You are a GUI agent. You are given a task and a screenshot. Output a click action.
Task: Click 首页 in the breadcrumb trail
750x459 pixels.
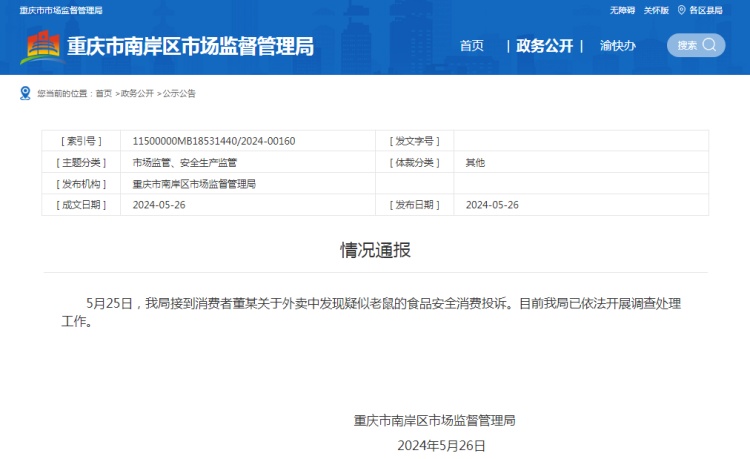[x=104, y=93]
